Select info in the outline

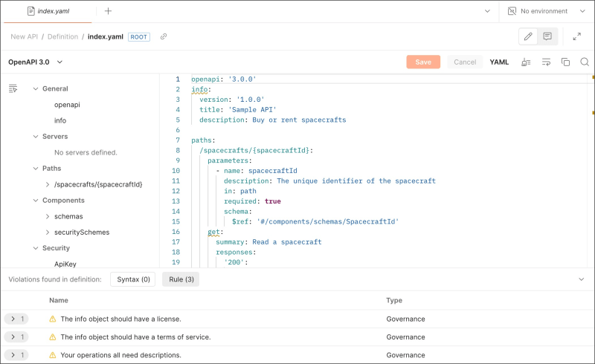[60, 120]
